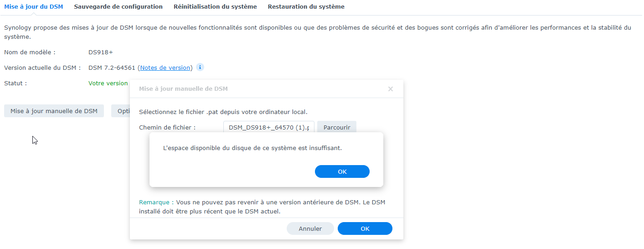The height and width of the screenshot is (249, 644).
Task: Open the Notes de version link
Action: pos(165,68)
